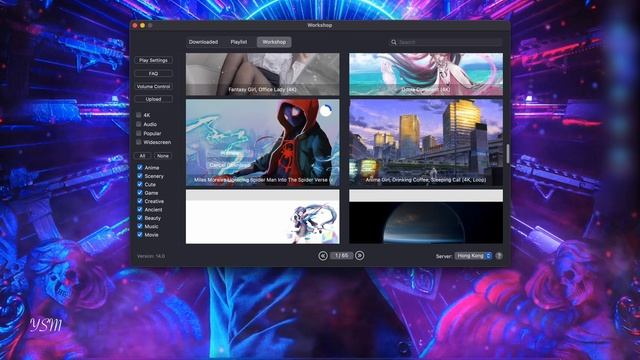Click the search magnifier icon
The height and width of the screenshot is (360, 640).
(393, 42)
